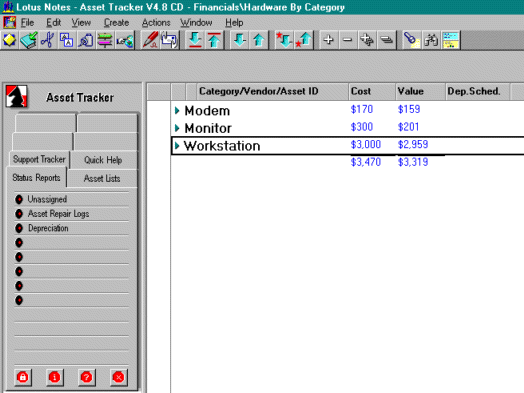Click the send document mail icon
This screenshot has width=524, height=393.
[169, 40]
